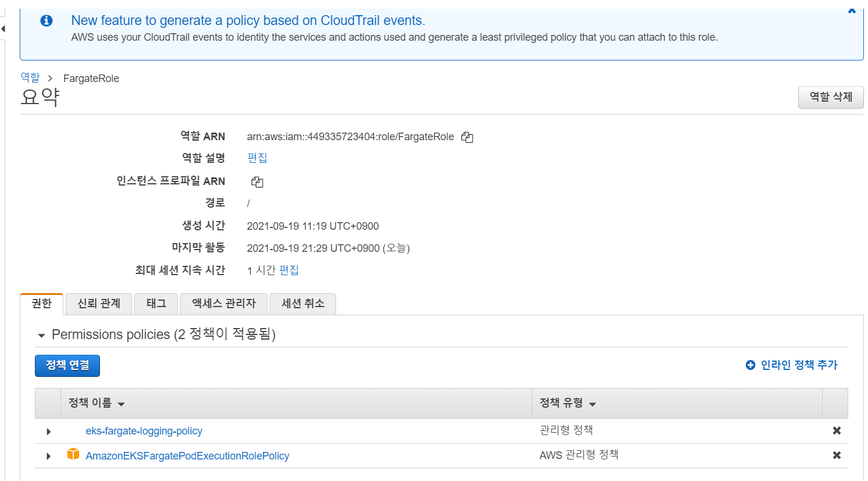Image resolution: width=868 pixels, height=481 pixels.
Task: Remove AmazonEKSFargatePodExecutionRolePolicy via its X icon
Action: pyautogui.click(x=836, y=455)
